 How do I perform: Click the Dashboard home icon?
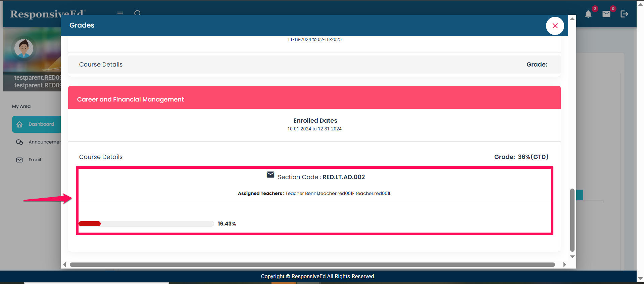tap(19, 124)
